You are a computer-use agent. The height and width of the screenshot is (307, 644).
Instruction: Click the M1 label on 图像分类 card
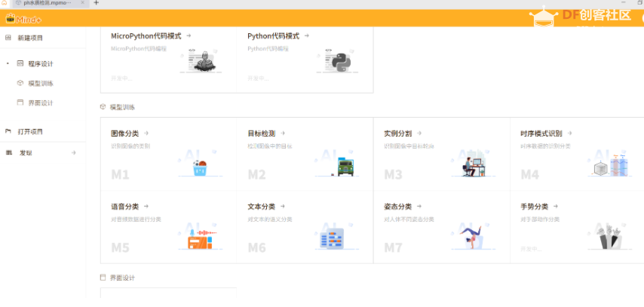pos(120,175)
